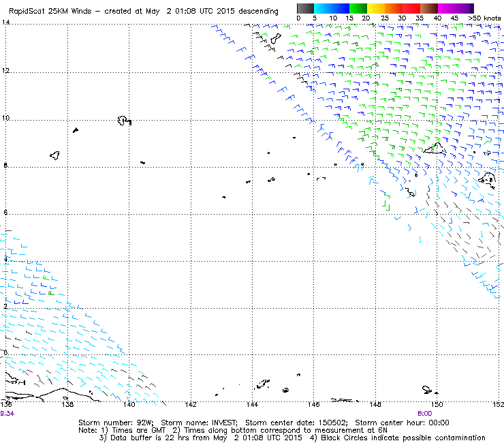
Task: Click the longitude axis label '140'
Action: pyautogui.click(x=129, y=404)
